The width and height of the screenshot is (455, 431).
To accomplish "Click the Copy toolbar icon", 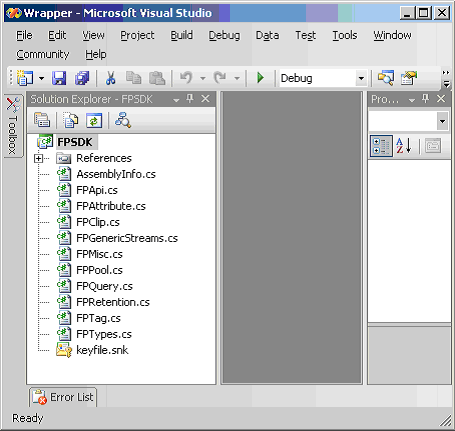I will point(133,78).
